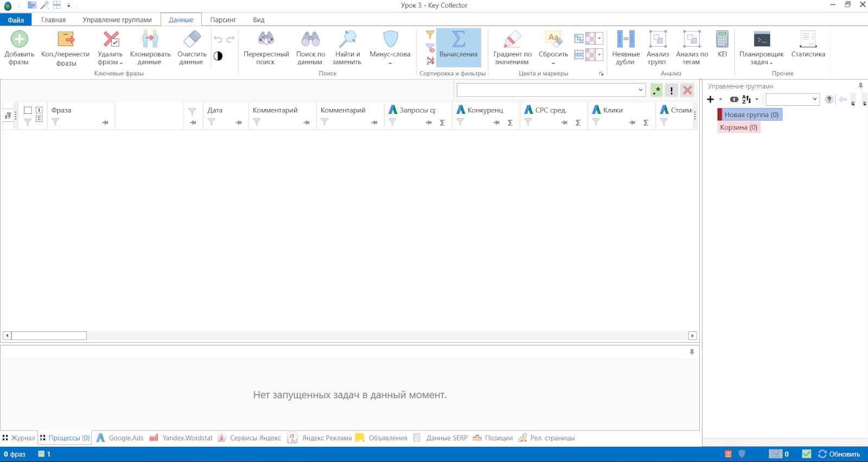Toggle pin on Фраза column

(105, 123)
